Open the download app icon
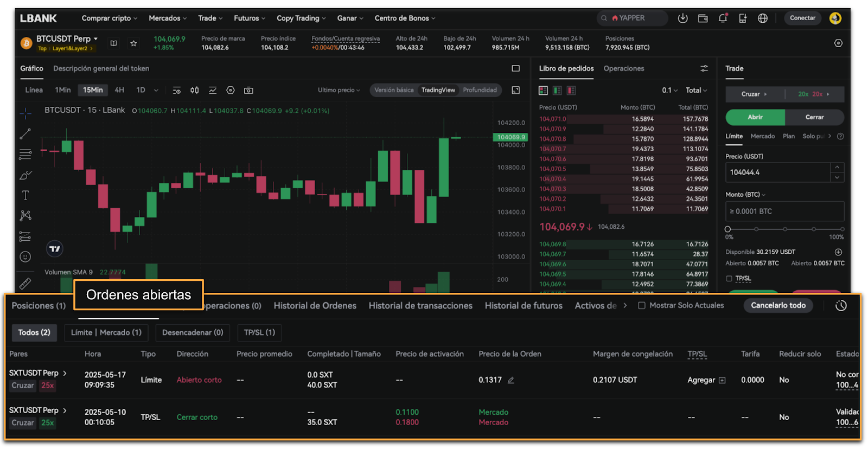Viewport: 868px width, 450px height. point(683,18)
